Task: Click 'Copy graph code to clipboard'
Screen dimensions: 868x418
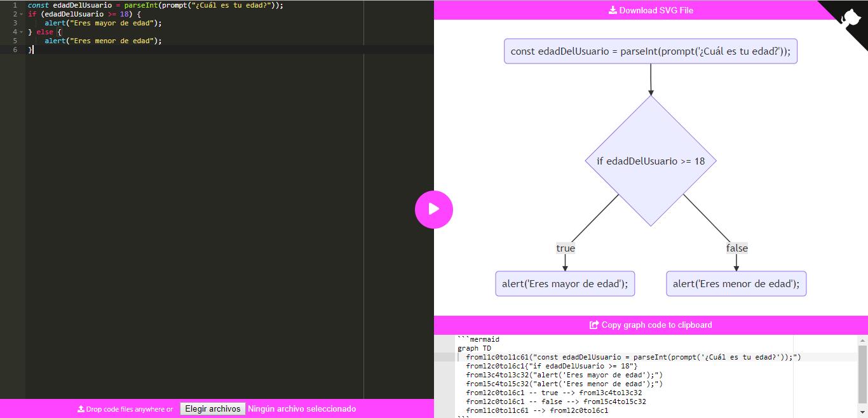Action: coord(651,325)
